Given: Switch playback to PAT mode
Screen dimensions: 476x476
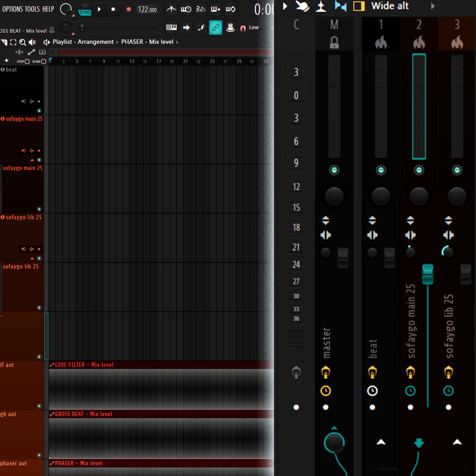Looking at the screenshot, I should coord(85,6).
